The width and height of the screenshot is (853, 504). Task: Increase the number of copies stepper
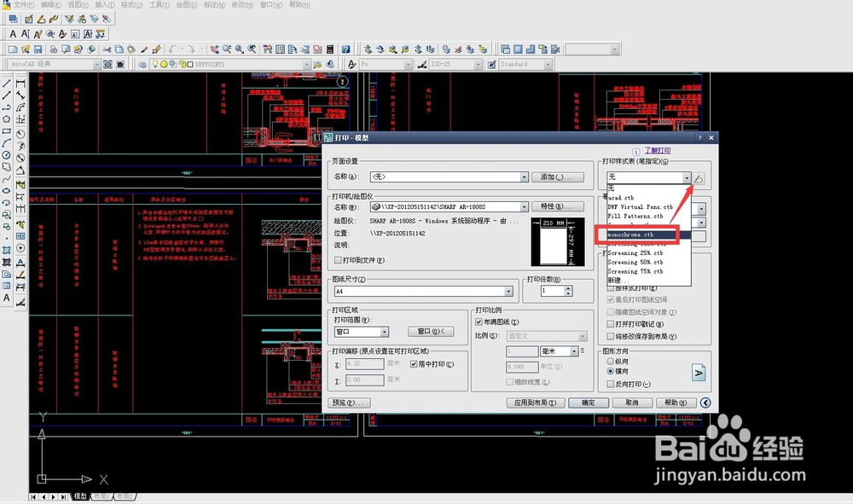568,289
